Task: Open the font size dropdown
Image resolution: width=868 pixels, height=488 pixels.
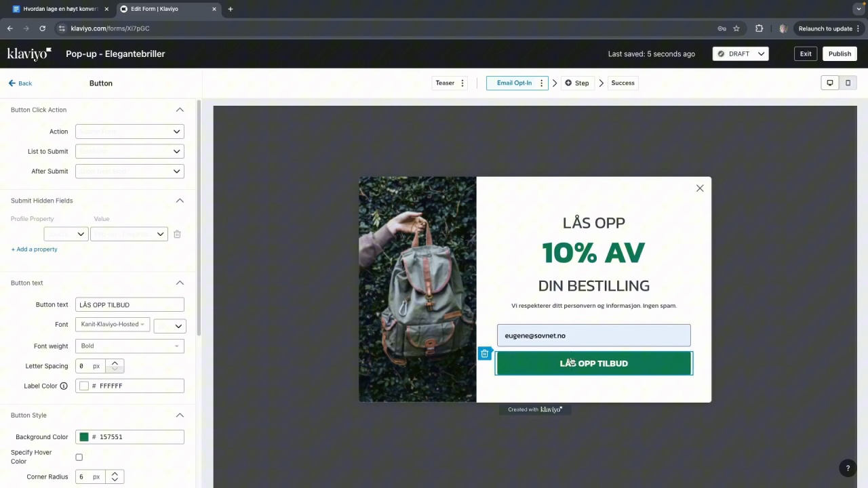Action: click(169, 326)
